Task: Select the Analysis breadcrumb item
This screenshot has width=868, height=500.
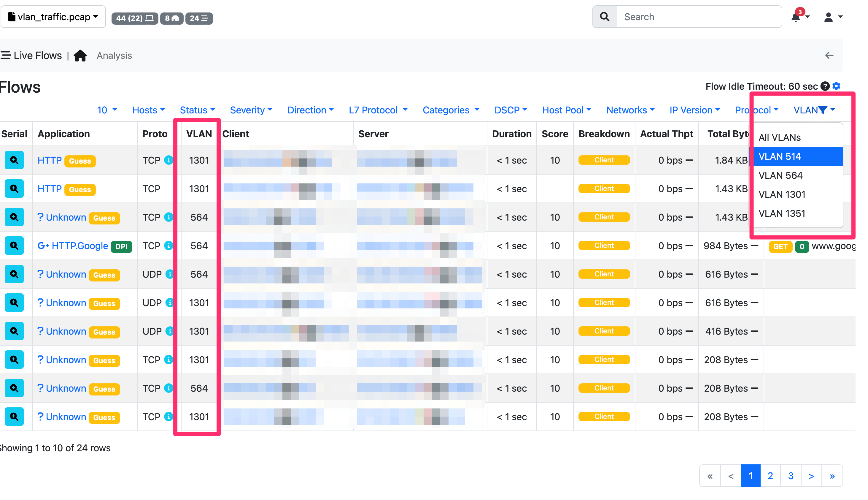Action: (x=114, y=55)
